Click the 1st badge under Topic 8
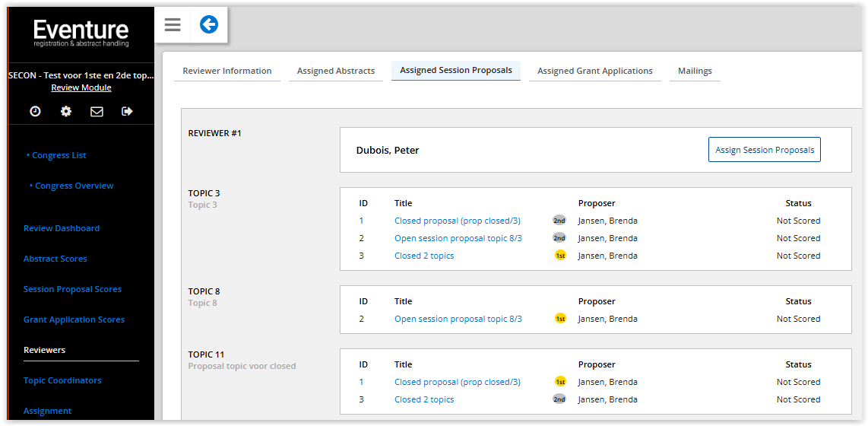The image size is (868, 426). tap(560, 319)
